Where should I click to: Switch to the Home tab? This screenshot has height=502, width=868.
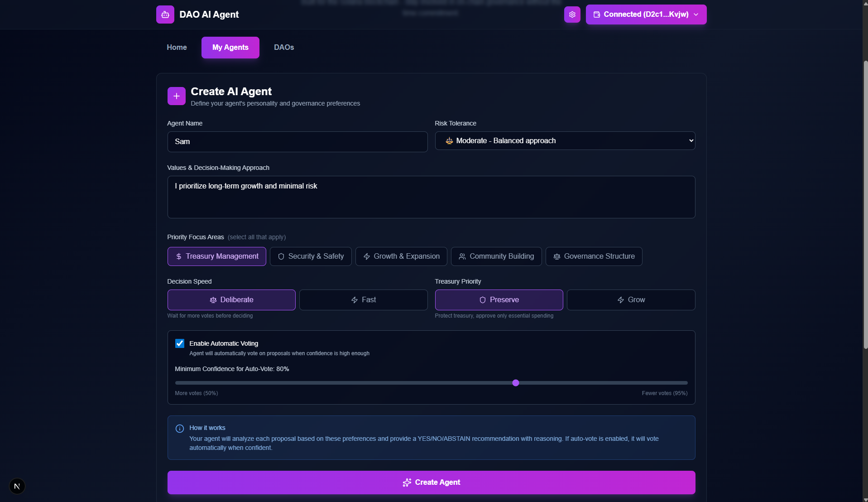(176, 47)
